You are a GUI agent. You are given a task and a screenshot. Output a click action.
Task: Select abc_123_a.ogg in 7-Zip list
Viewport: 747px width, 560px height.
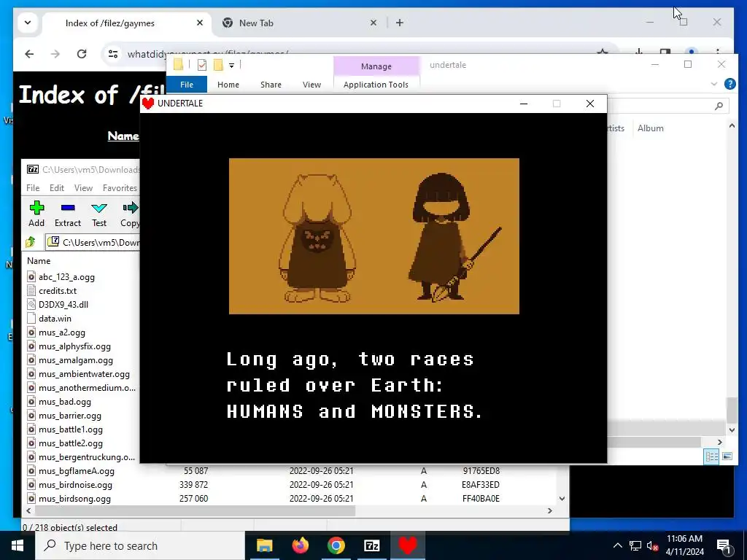66,277
